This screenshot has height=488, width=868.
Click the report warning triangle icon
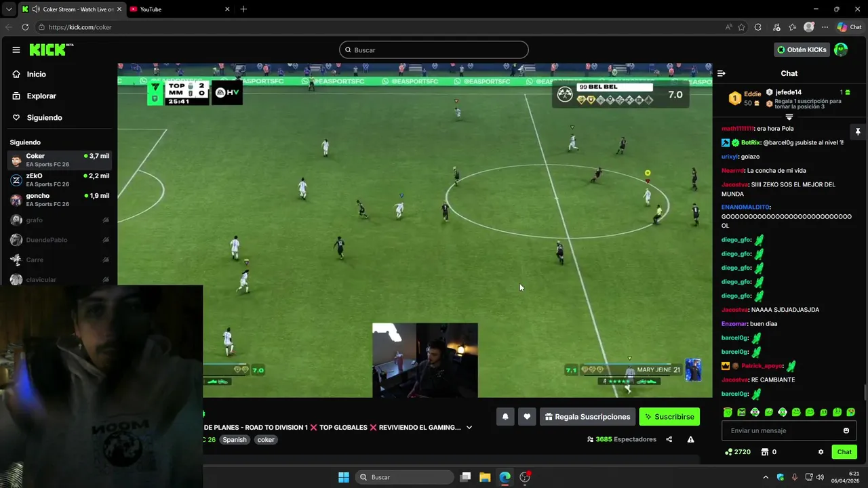pyautogui.click(x=690, y=439)
